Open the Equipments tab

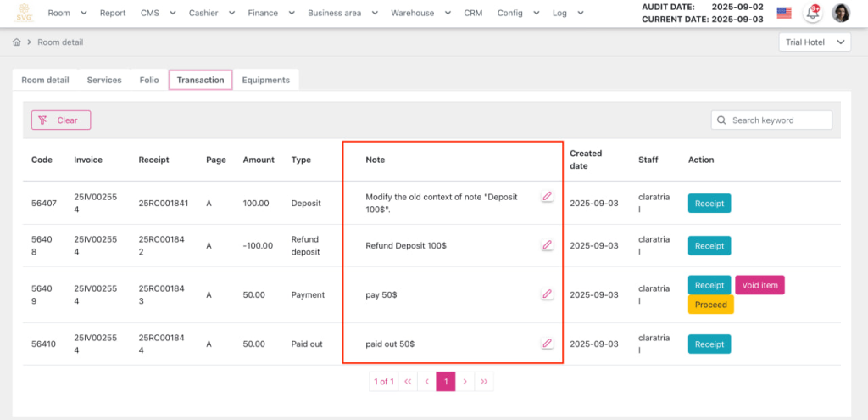pos(265,80)
